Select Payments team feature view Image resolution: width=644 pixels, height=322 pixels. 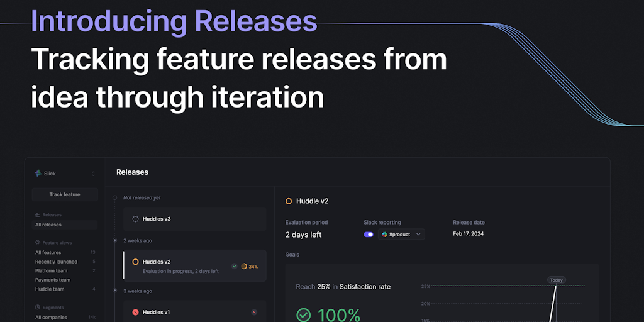point(53,280)
